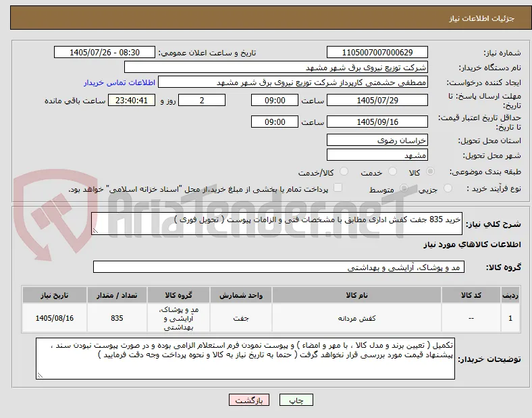This screenshot has height=418, width=532.
Task: Click the province field خراسان رضوی
Action: point(377,140)
